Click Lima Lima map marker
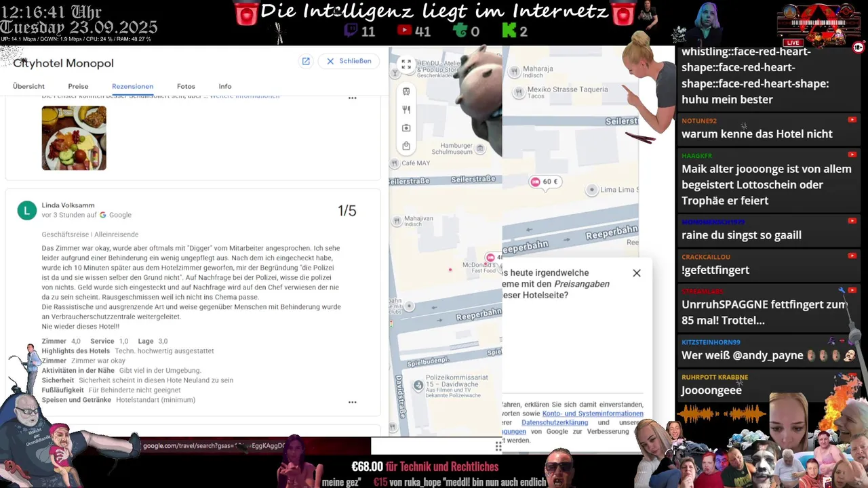The image size is (868, 488). pos(592,190)
